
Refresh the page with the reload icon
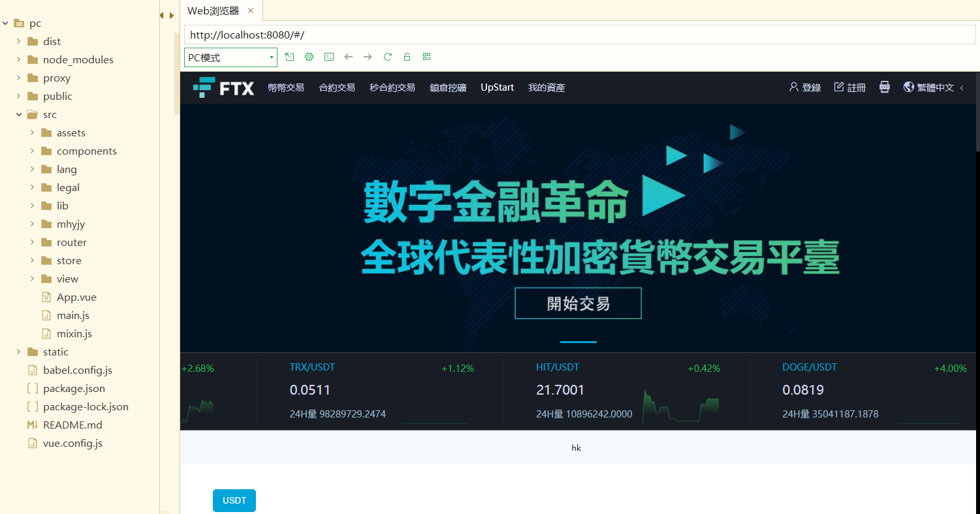click(387, 57)
